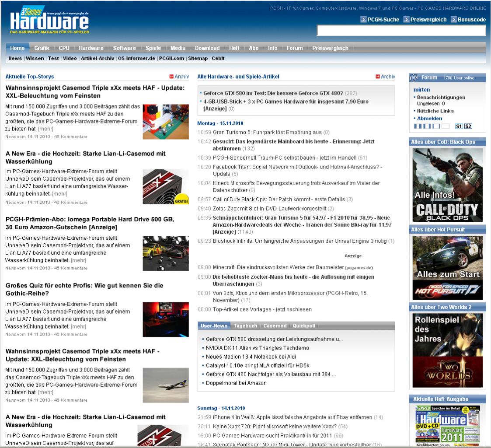Open the Download menu item
This screenshot has width=491, height=448.
pyautogui.click(x=207, y=48)
